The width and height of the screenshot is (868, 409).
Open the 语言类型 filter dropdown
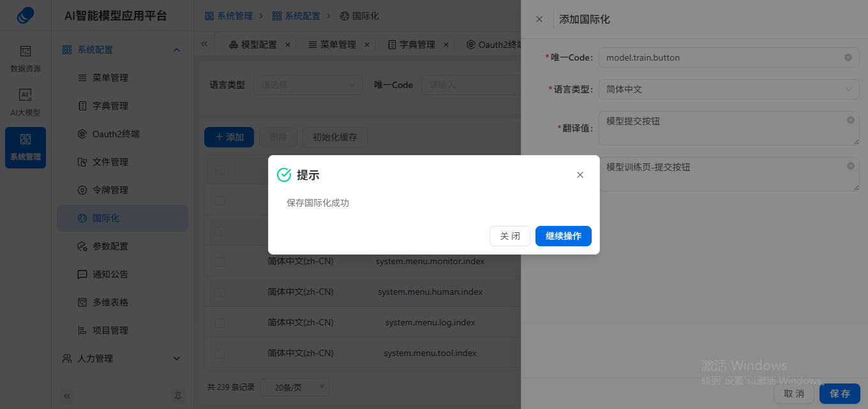pyautogui.click(x=308, y=85)
